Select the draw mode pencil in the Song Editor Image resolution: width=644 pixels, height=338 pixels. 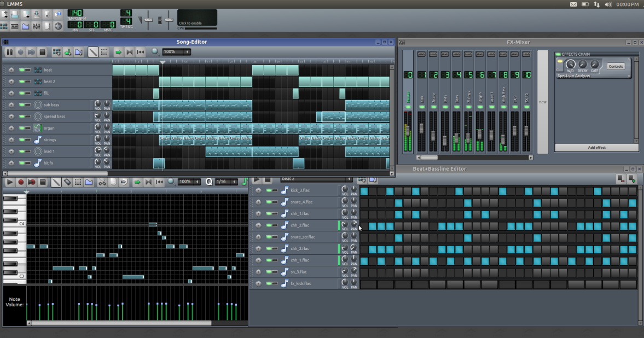coord(93,51)
